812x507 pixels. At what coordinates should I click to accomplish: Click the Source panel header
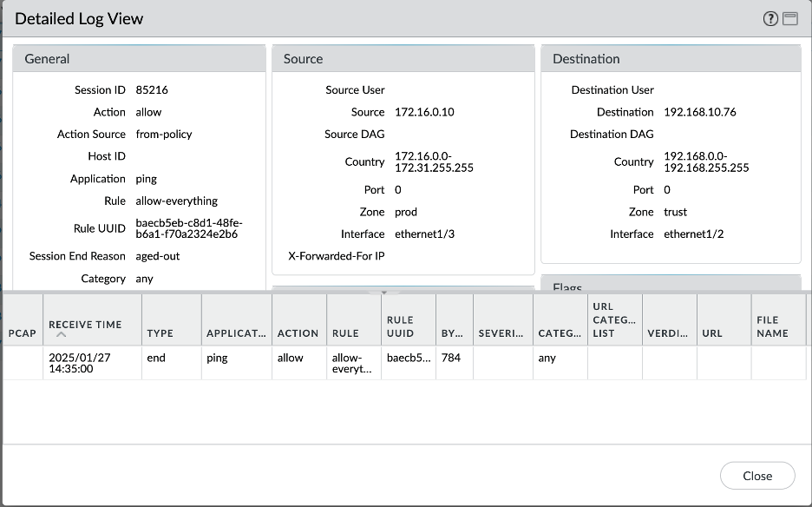(x=403, y=58)
